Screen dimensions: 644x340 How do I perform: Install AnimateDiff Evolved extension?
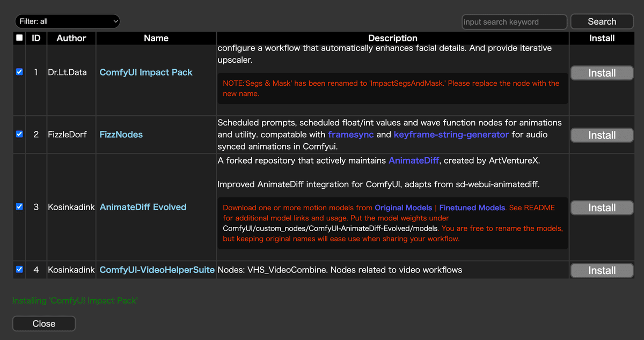point(602,208)
